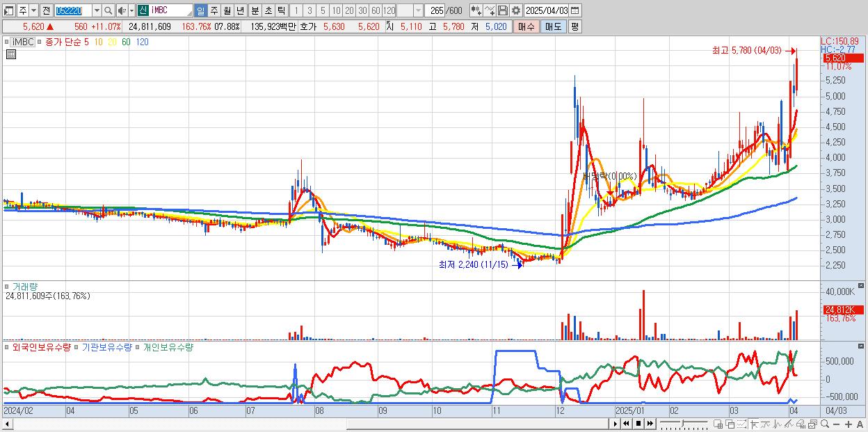Click the 기관보유수량 indicator label

(x=107, y=346)
